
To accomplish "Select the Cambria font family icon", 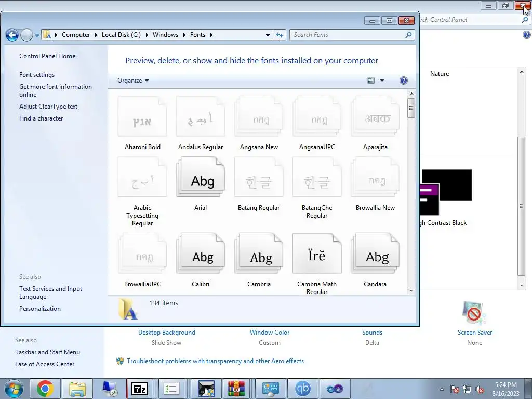I will pyautogui.click(x=259, y=254).
